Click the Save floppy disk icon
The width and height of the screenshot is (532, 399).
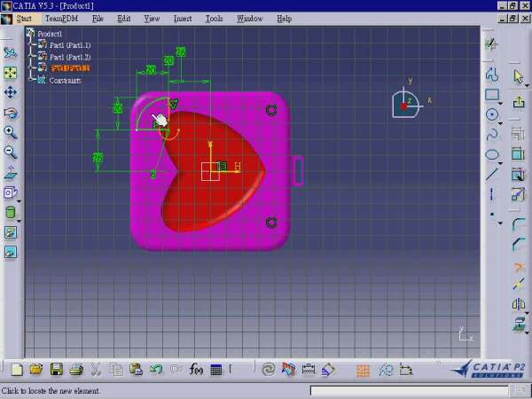(57, 370)
